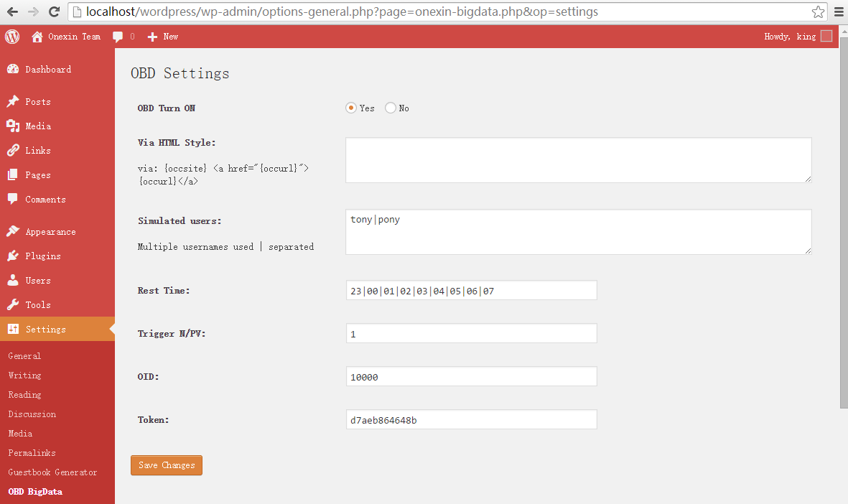
Task: Open Discussion settings submenu
Action: click(32, 414)
